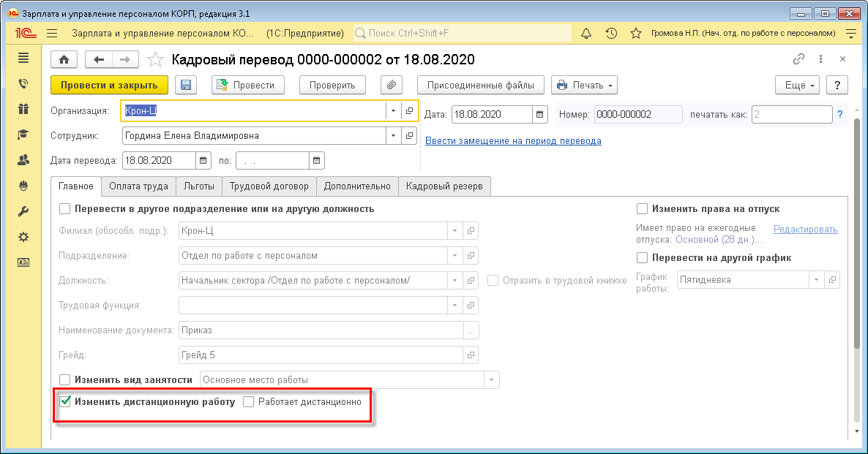Viewport: 868px width, 454px height.
Task: Toggle Изменить вид занятости checkbox
Action: [x=64, y=380]
